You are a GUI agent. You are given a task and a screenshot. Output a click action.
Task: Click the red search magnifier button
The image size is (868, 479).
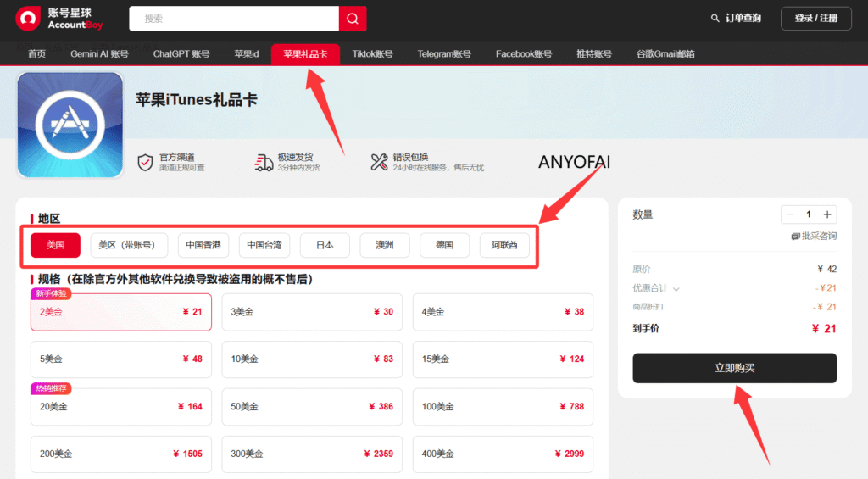[x=353, y=19]
